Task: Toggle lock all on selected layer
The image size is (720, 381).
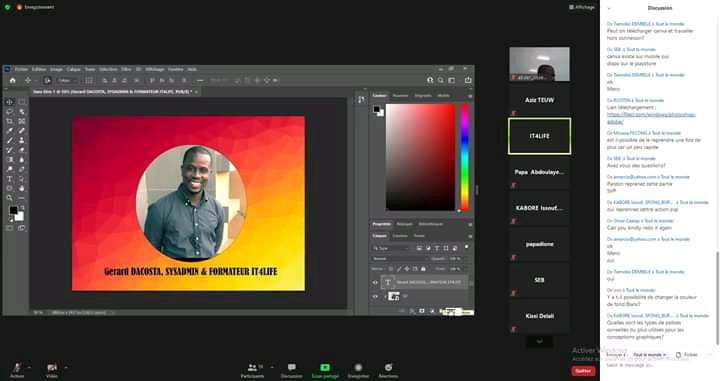Action: (x=423, y=269)
